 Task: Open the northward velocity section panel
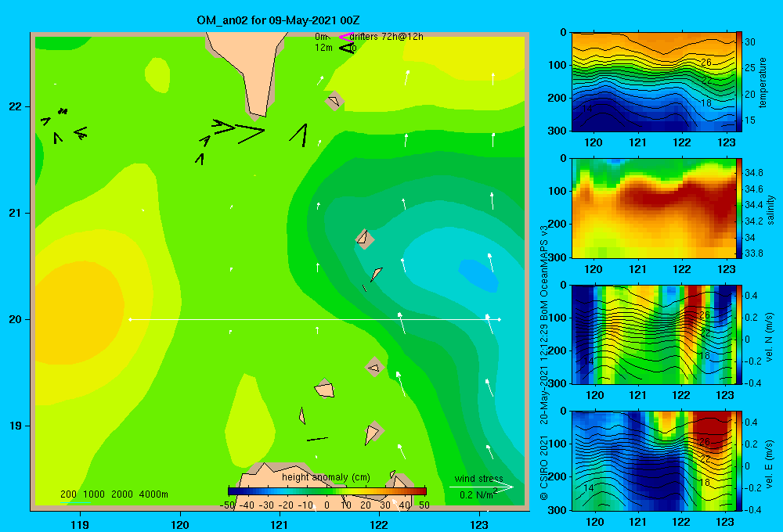tap(654, 334)
